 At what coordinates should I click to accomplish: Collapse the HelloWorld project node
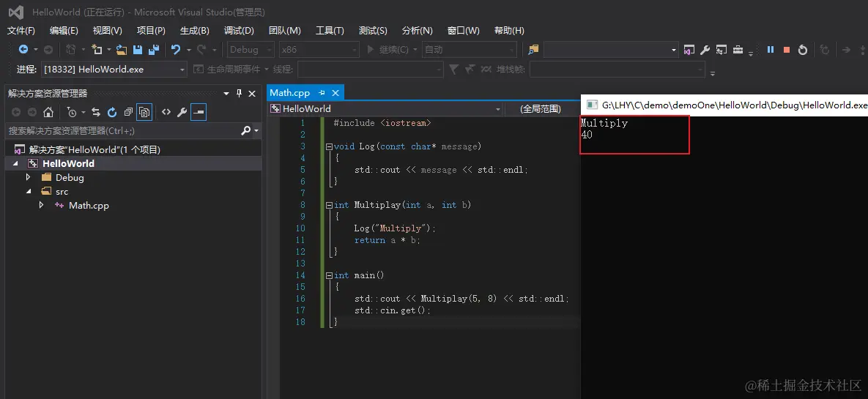click(15, 163)
